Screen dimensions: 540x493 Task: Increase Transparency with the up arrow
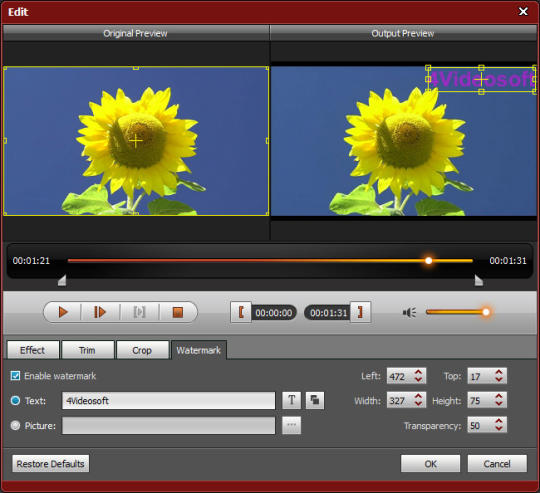499,421
